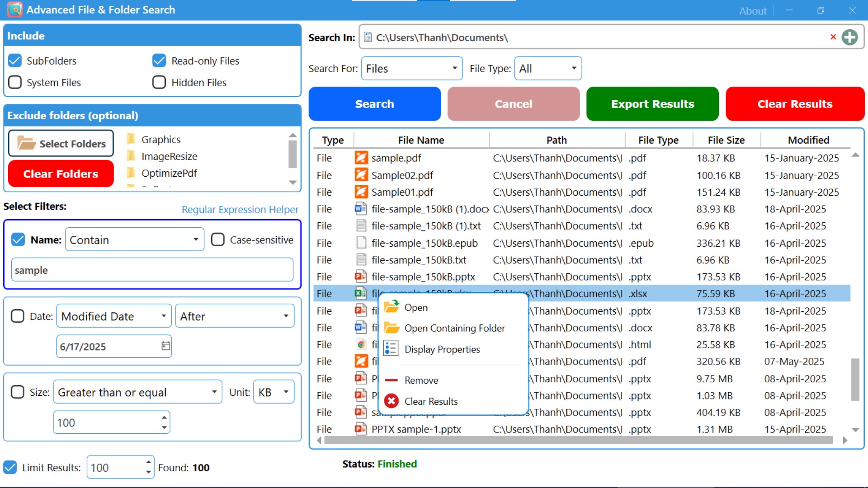Select Display Properties from the context menu
The image size is (868, 488).
point(453,349)
